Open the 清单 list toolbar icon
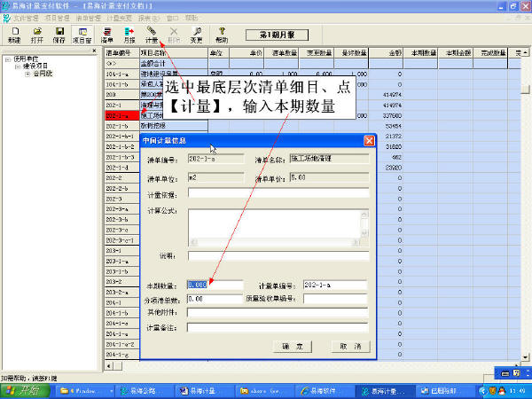532x399 pixels. 107,35
